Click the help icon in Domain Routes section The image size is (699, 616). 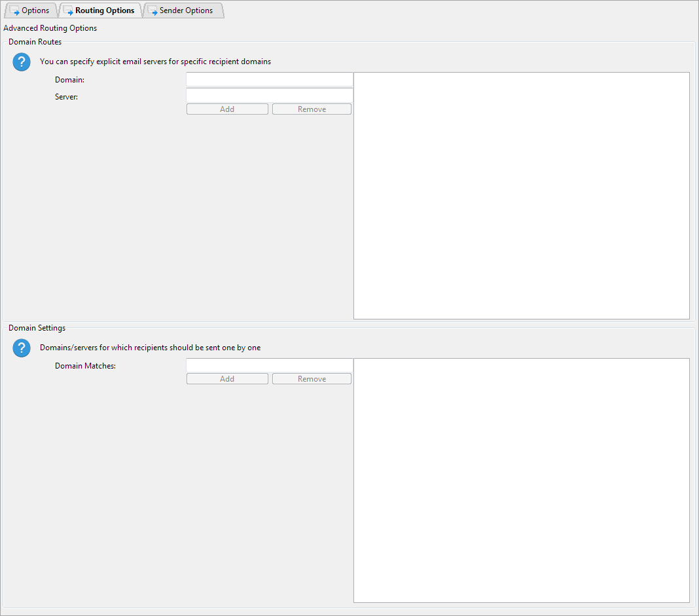[21, 62]
